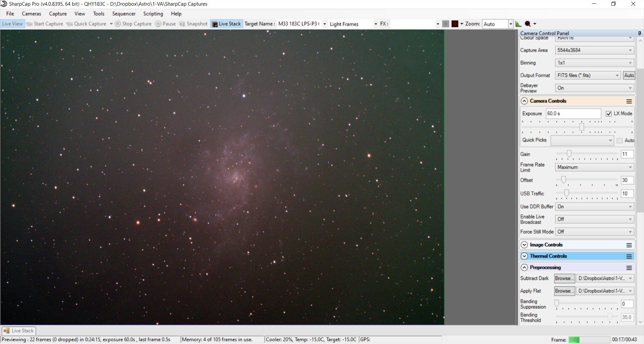This screenshot has width=644, height=344.
Task: Toggle the Auto output format button
Action: coord(629,75)
